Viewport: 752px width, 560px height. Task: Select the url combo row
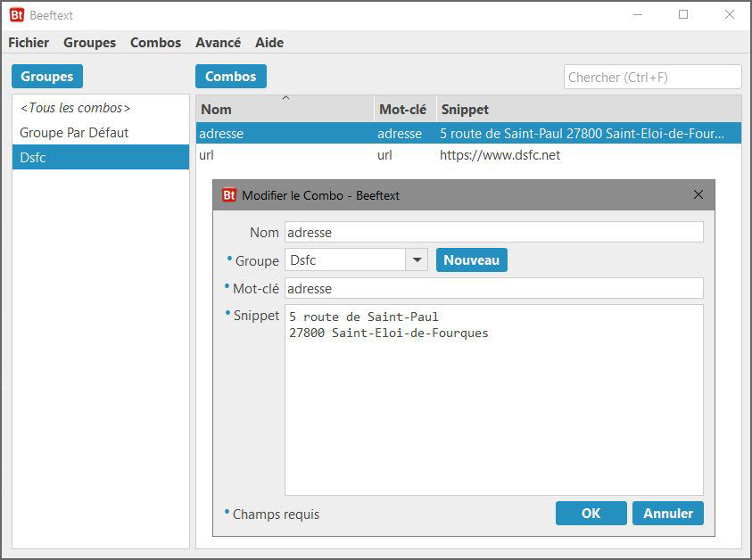pyautogui.click(x=468, y=155)
